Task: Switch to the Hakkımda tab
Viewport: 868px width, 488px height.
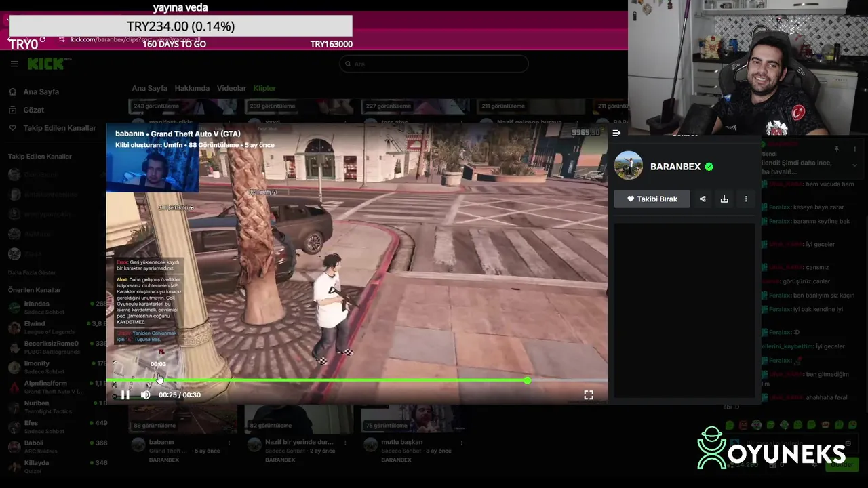Action: (x=192, y=88)
